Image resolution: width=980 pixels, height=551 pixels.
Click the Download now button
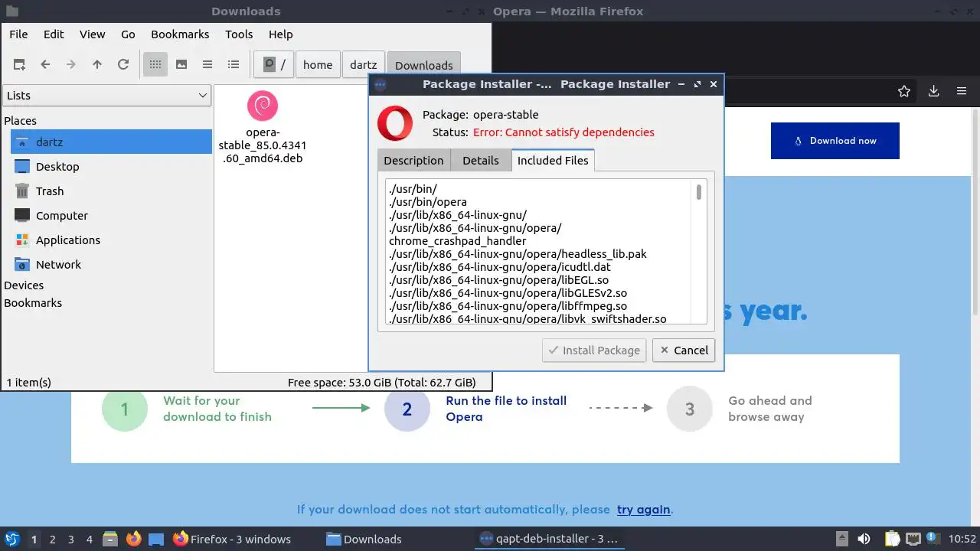pyautogui.click(x=835, y=141)
